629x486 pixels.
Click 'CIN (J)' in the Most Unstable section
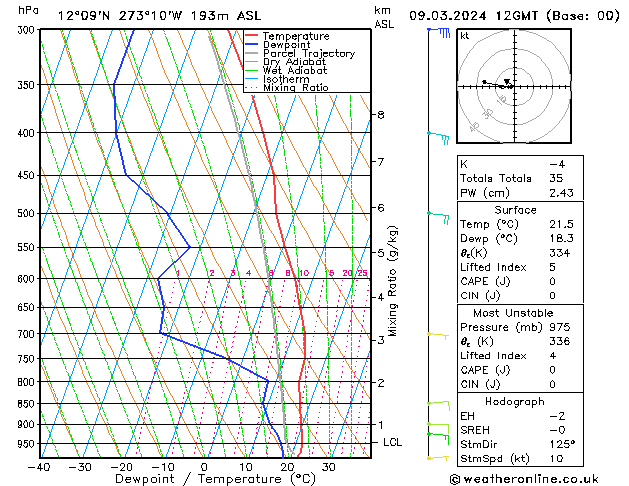[x=480, y=384]
